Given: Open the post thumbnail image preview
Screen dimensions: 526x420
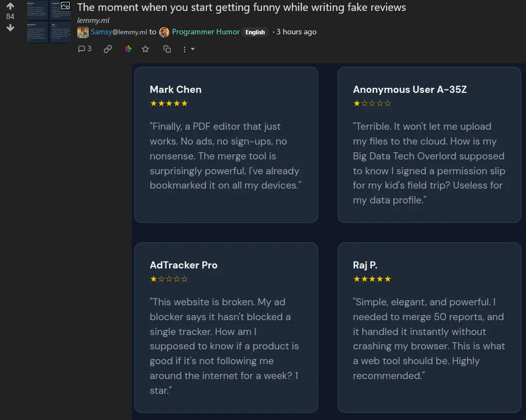Looking at the screenshot, I should coord(49,21).
